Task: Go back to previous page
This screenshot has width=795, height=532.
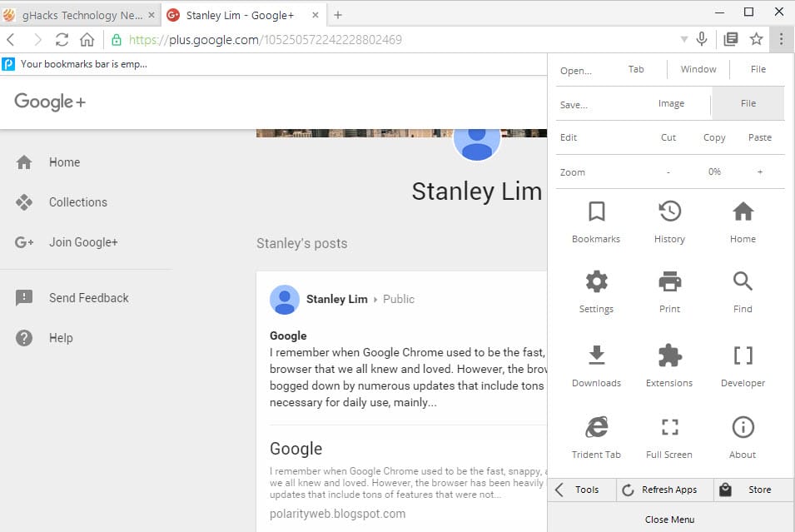Action: coord(11,40)
